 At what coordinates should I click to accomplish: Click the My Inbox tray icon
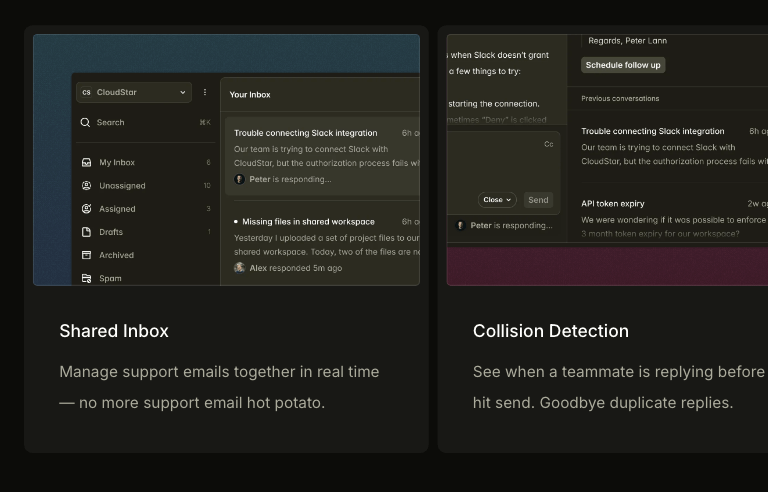pyautogui.click(x=87, y=162)
